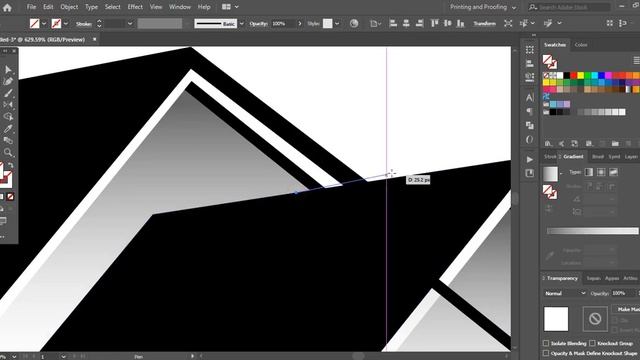Open the Artboards panel icon in dock
The image size is (640, 360).
click(529, 173)
